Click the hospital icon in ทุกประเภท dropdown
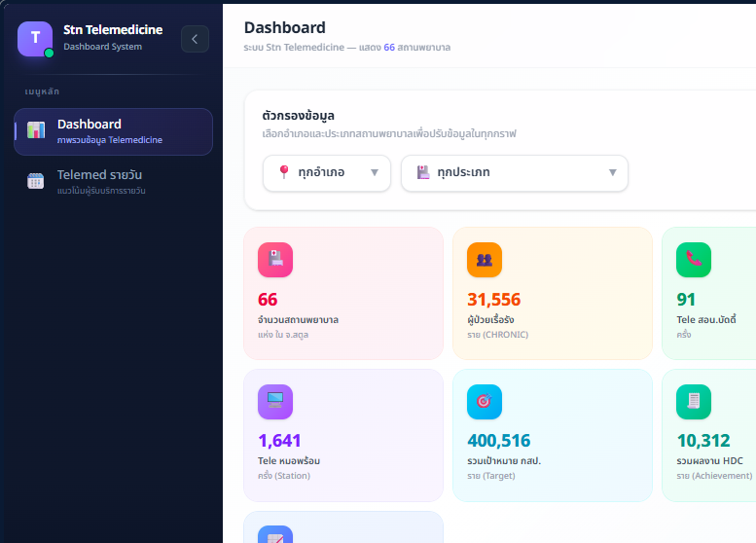756x543 pixels. pyautogui.click(x=423, y=172)
